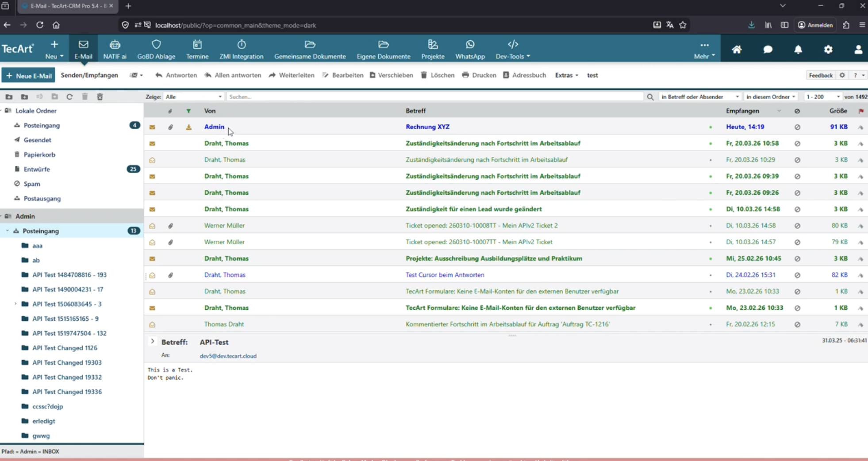The image size is (868, 461).
Task: Open ZMI Integration module
Action: [x=241, y=49]
